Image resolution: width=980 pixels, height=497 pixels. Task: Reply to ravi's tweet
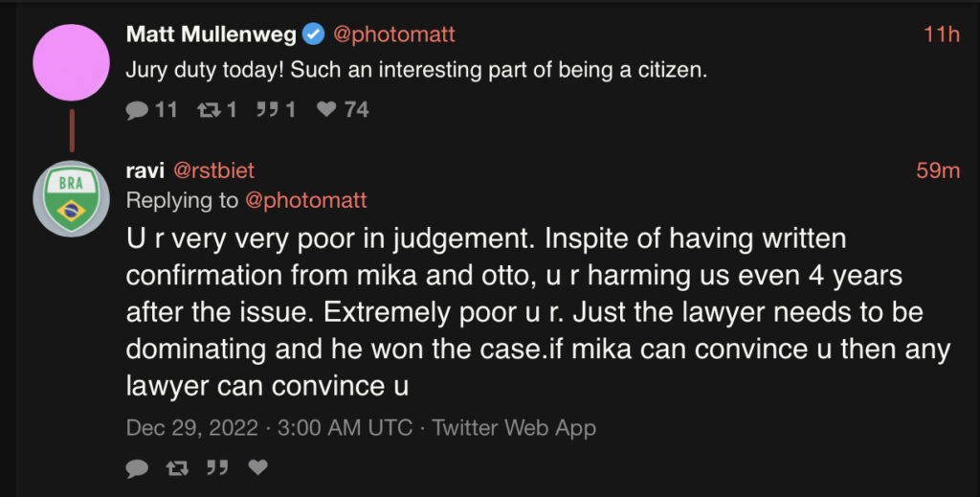[x=138, y=467]
